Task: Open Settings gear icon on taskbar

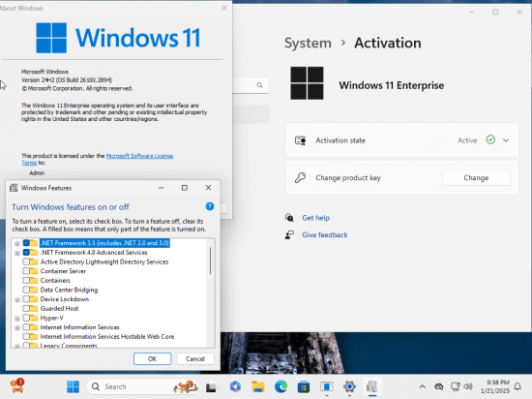Action: pos(349,386)
